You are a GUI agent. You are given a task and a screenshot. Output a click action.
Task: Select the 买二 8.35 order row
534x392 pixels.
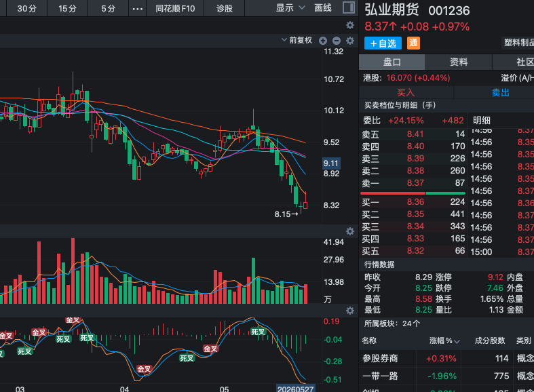coord(413,214)
